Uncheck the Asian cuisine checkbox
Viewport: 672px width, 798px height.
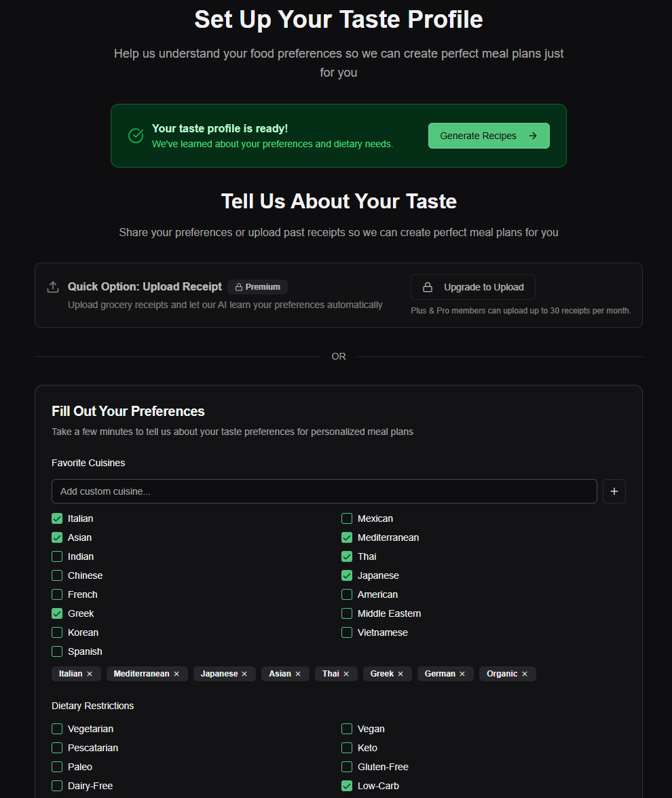[x=57, y=537]
